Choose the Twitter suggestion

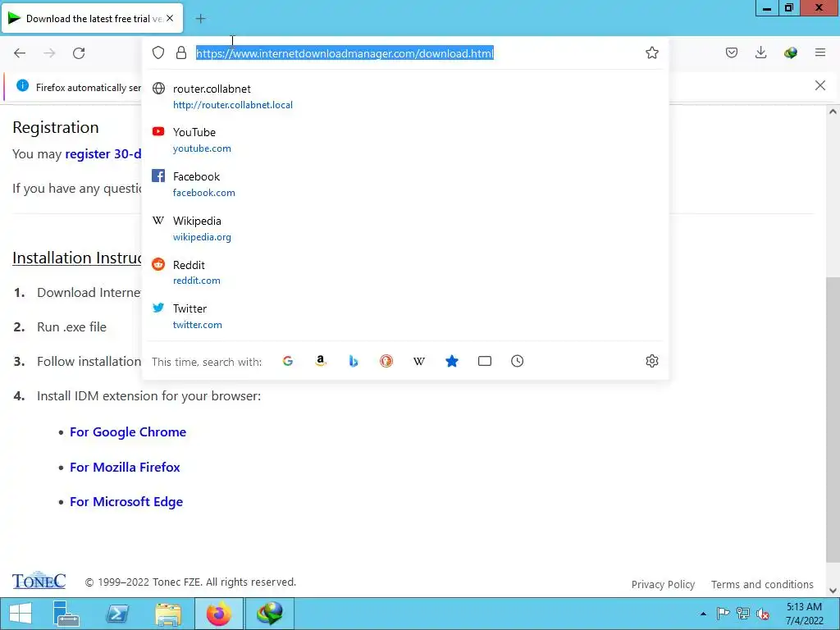[405, 316]
